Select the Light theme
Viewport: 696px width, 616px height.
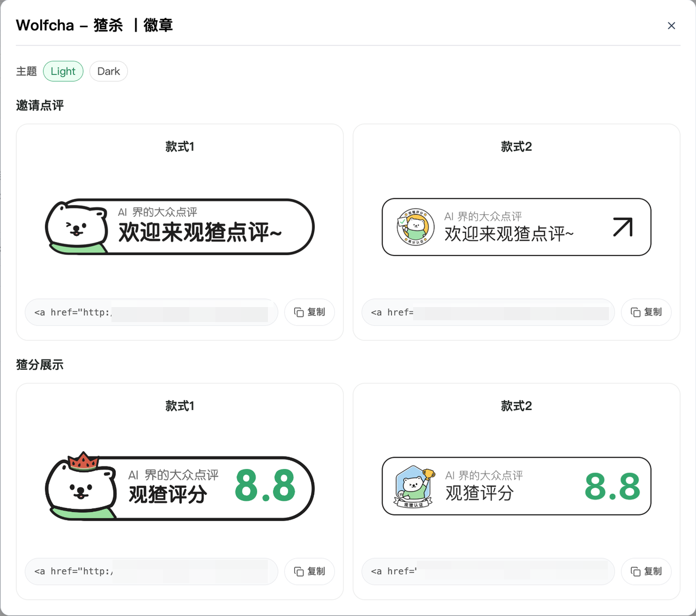point(63,71)
